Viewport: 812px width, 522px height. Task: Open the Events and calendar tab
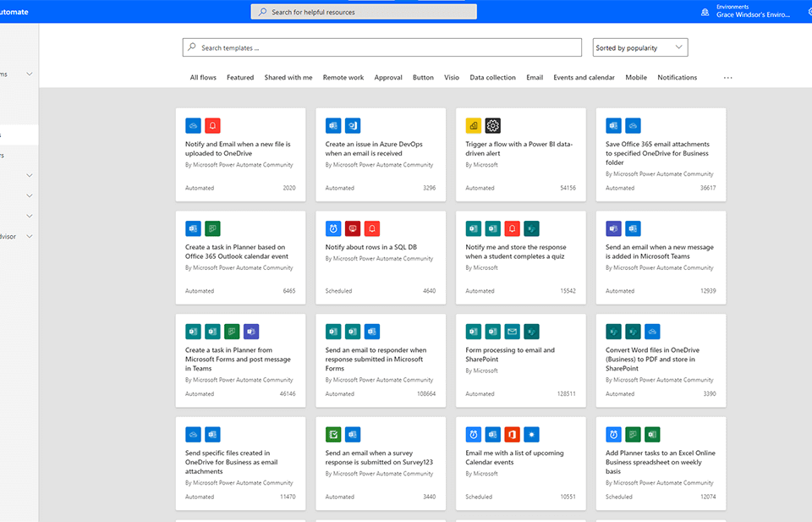pyautogui.click(x=584, y=78)
